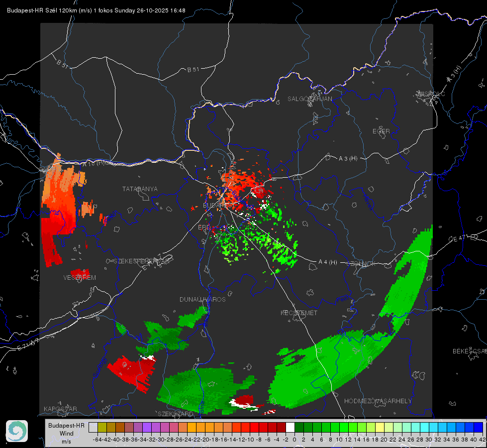Select the SALGÓTARJÁN city label

(x=309, y=99)
